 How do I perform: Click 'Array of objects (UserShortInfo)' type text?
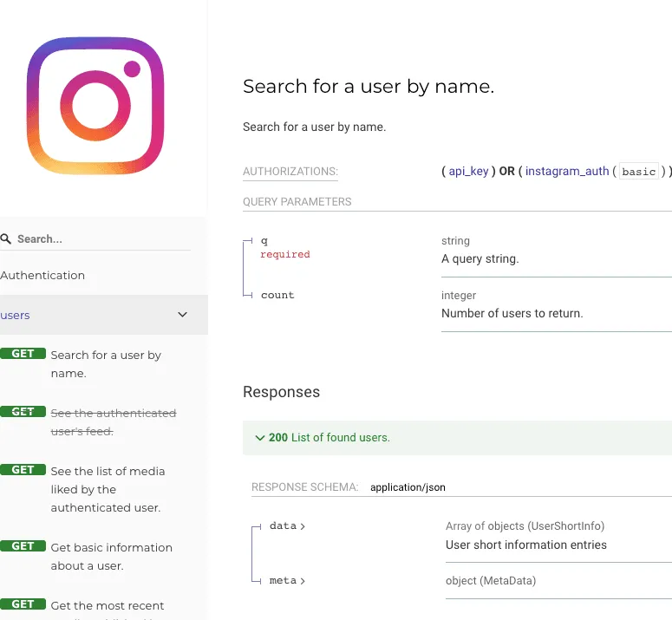click(x=525, y=525)
